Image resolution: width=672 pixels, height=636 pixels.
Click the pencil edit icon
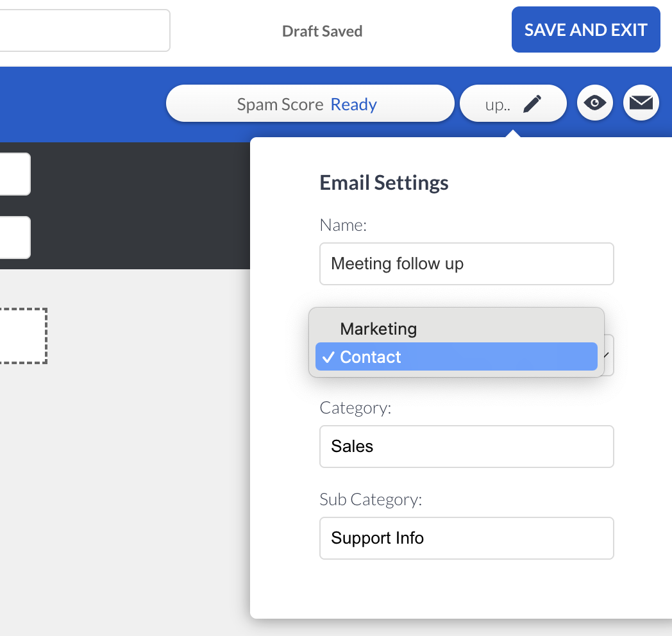pos(532,105)
